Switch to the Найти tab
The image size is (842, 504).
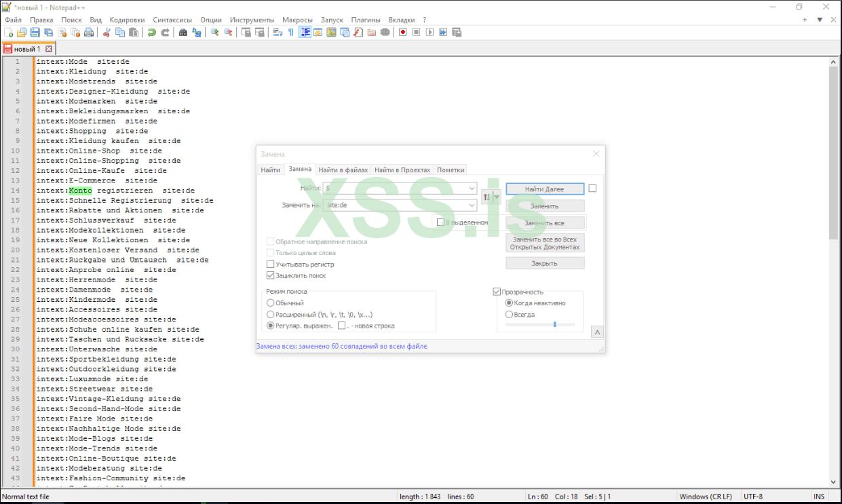click(x=270, y=170)
